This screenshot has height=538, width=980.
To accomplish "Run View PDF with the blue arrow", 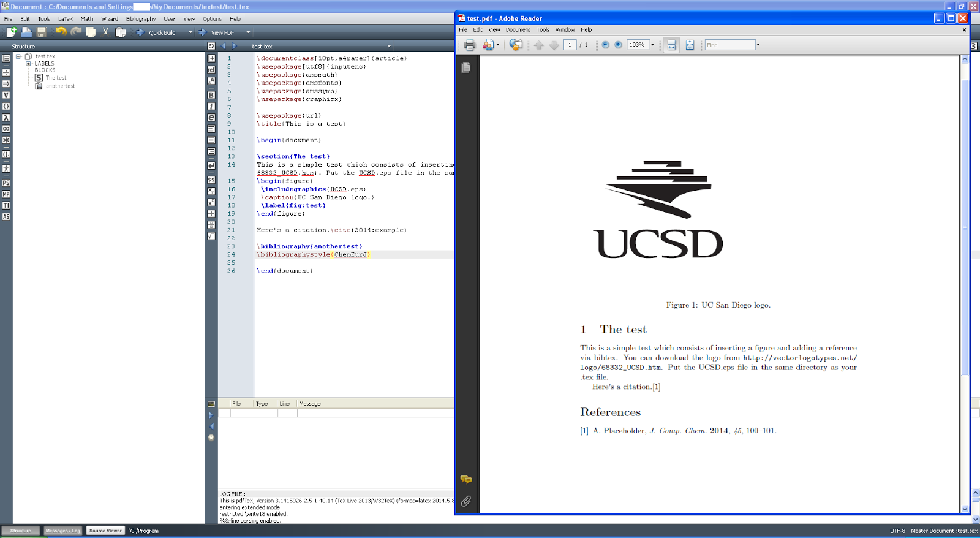I will tap(202, 32).
